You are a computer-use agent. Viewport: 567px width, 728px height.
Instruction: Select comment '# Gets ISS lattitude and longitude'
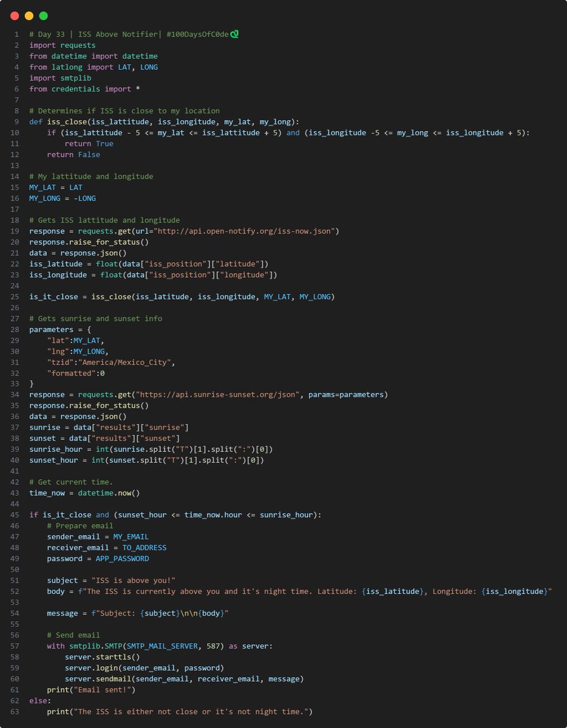(104, 220)
